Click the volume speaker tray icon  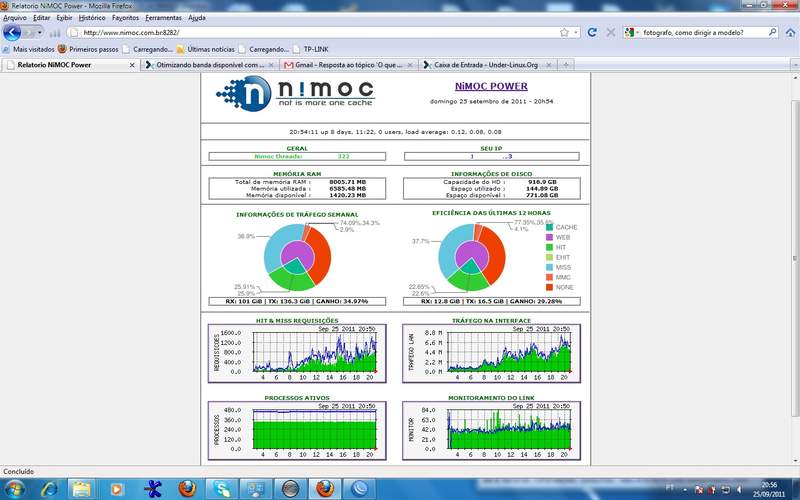pyautogui.click(x=739, y=490)
